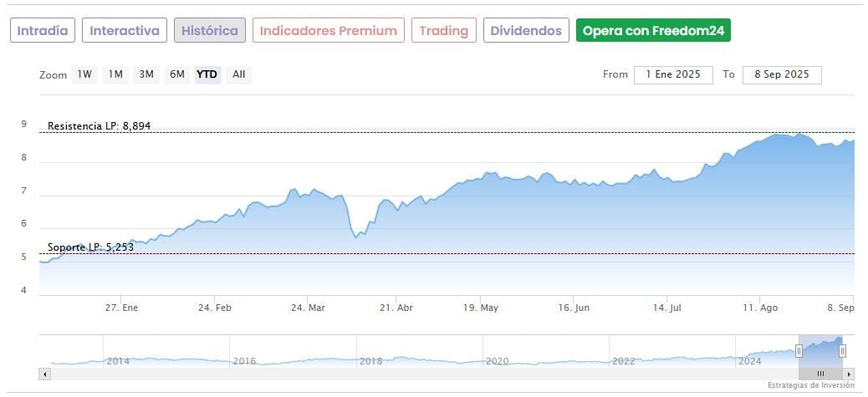
Task: Switch to the Interactiva tab
Action: pyautogui.click(x=125, y=31)
